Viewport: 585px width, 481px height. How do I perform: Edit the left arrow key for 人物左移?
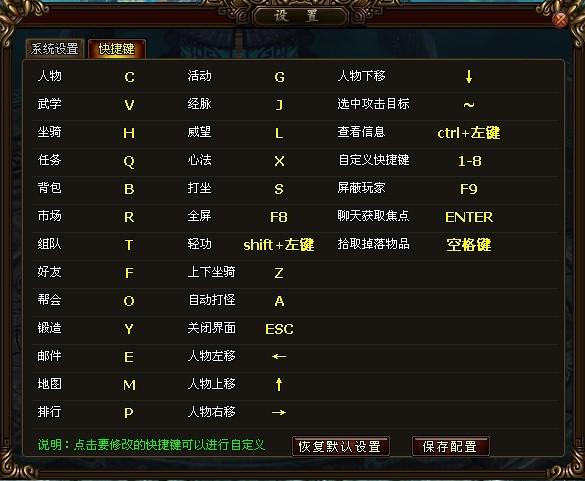point(279,357)
